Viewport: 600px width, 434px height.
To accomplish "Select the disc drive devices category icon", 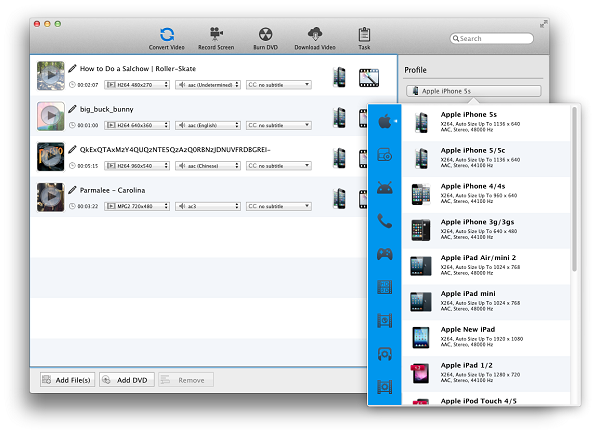I will (x=385, y=155).
